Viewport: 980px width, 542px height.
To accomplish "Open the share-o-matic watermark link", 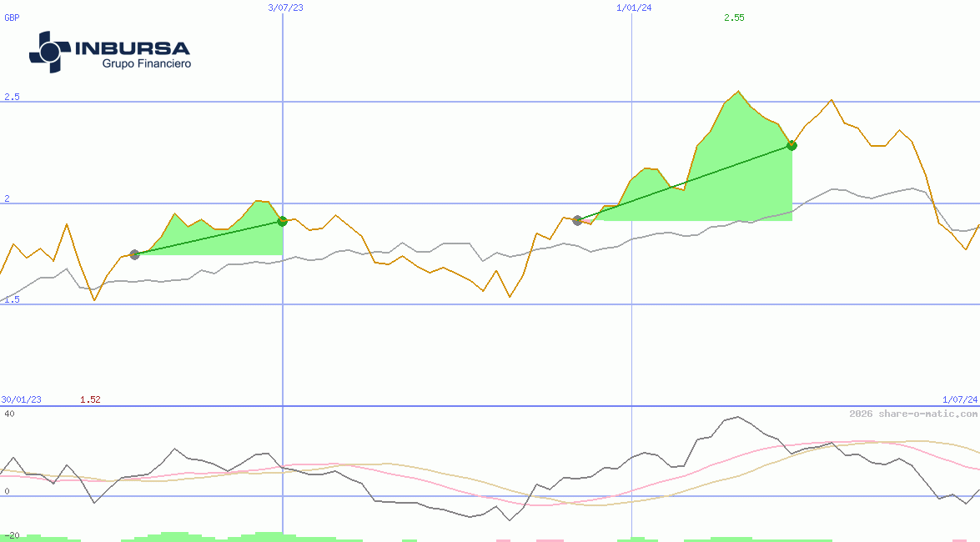I will click(913, 414).
